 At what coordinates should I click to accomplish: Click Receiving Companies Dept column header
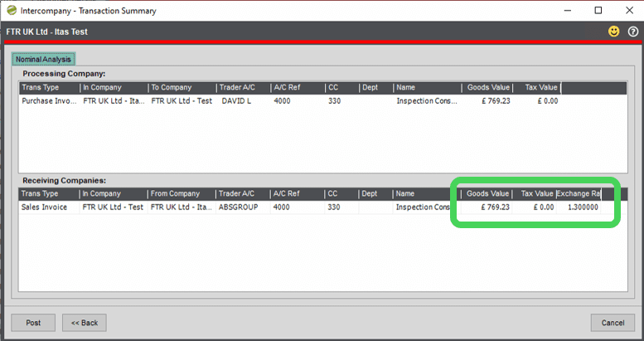coord(375,194)
